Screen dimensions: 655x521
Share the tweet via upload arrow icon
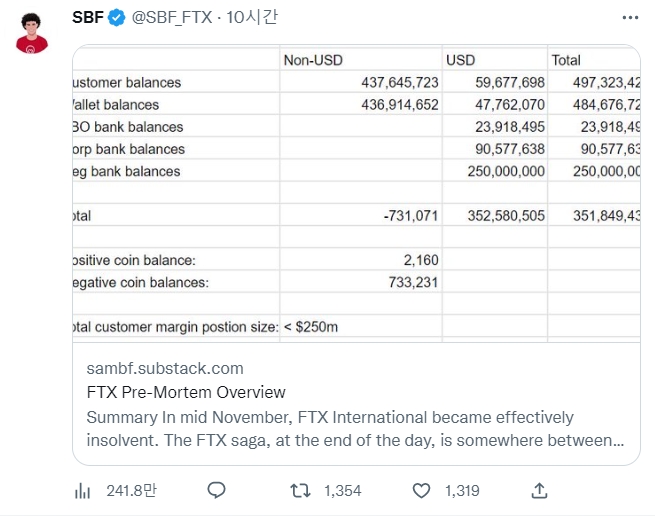click(539, 491)
